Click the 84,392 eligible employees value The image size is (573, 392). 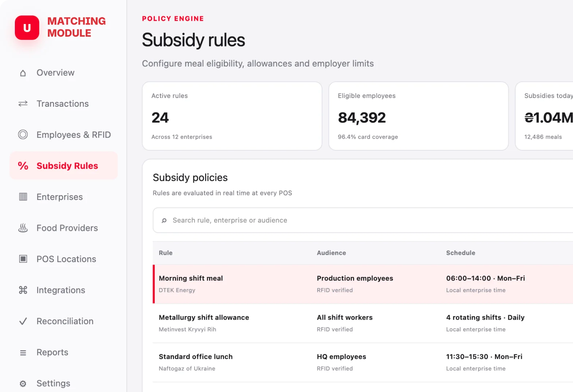click(362, 118)
